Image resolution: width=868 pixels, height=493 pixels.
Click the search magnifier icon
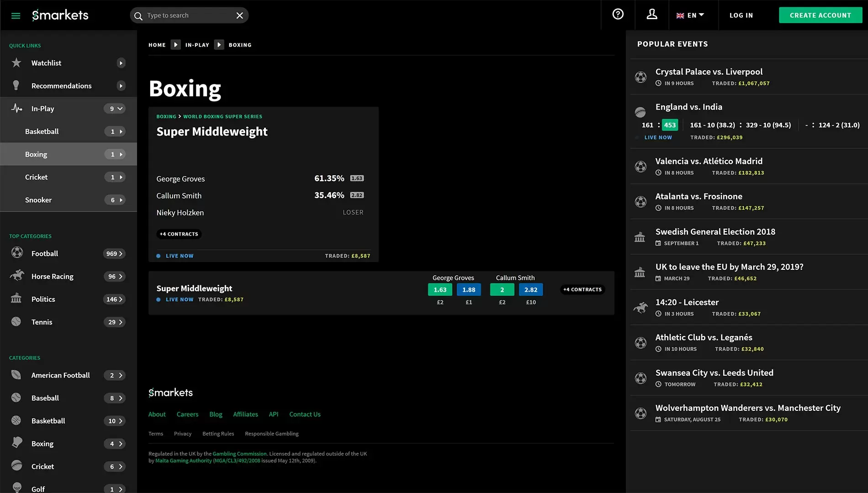[x=138, y=16]
